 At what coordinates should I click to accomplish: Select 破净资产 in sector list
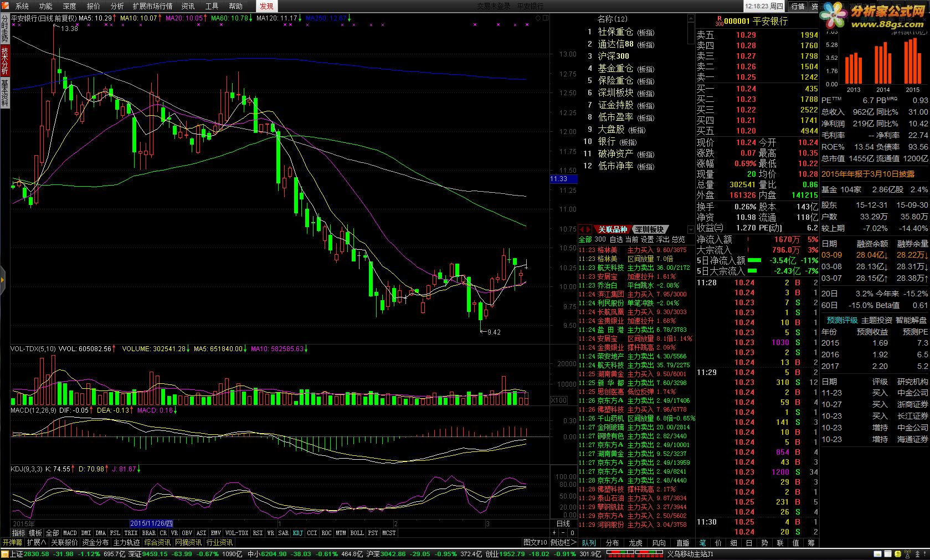(x=615, y=153)
